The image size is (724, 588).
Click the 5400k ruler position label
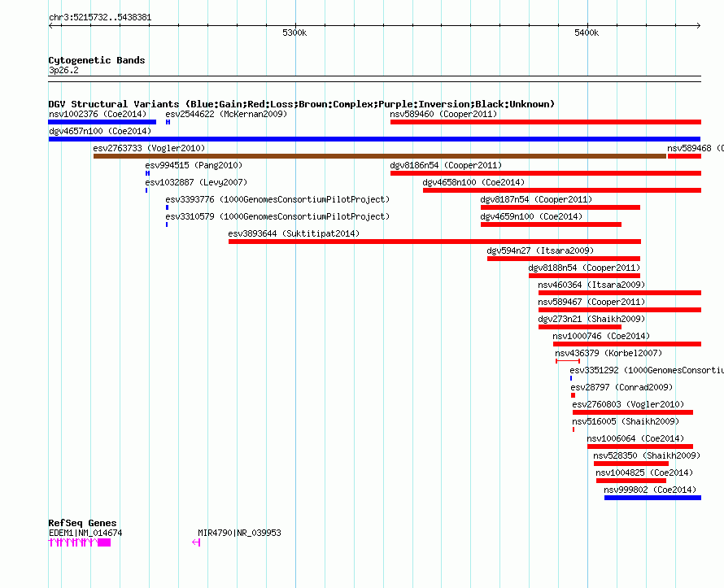point(587,33)
